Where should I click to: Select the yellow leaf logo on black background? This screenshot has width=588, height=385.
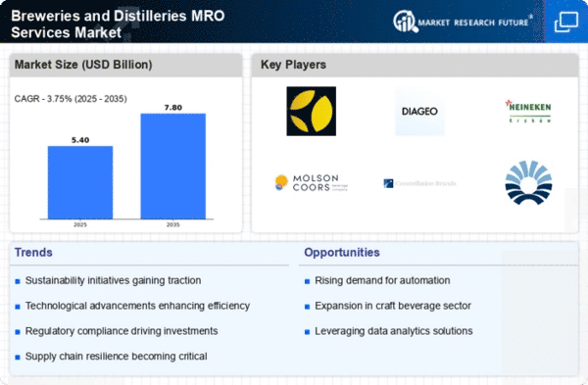[312, 111]
